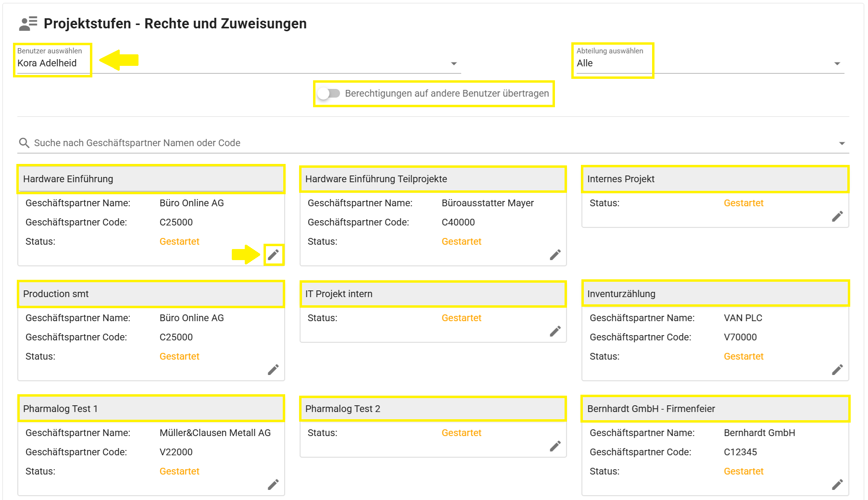Click the Projektstufen user list icon

[x=28, y=24]
